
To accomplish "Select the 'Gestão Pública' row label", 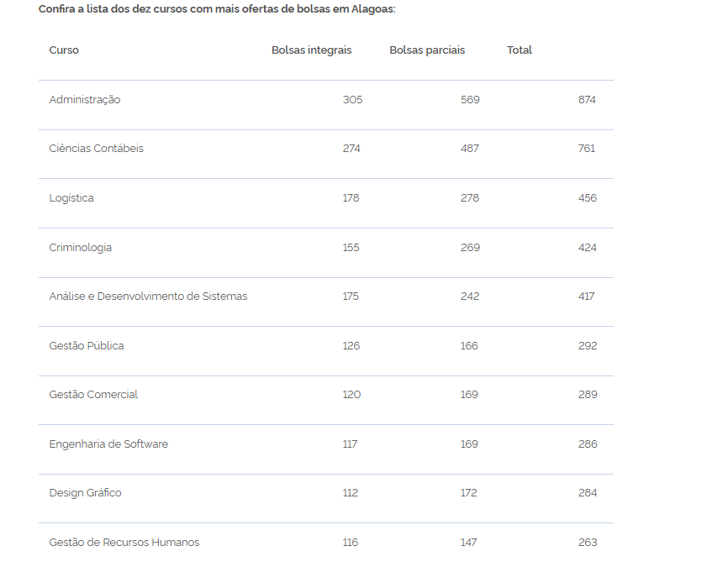I will [x=87, y=346].
